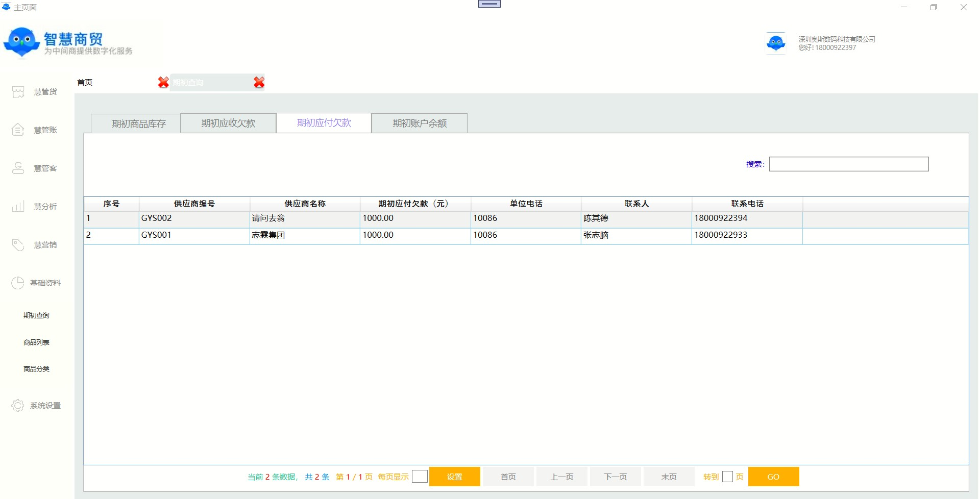980x499 pixels.
Task: Select supplier name 志霖集团
Action: [x=305, y=236]
